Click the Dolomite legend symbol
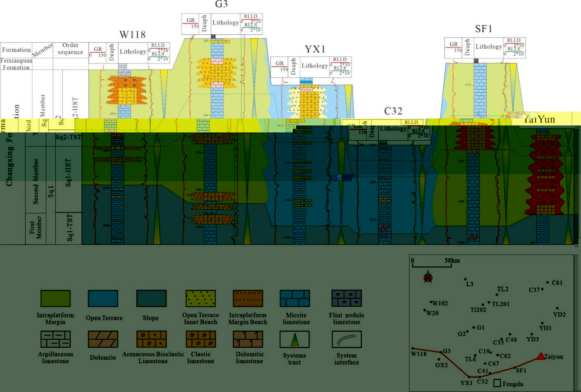 pos(103,339)
